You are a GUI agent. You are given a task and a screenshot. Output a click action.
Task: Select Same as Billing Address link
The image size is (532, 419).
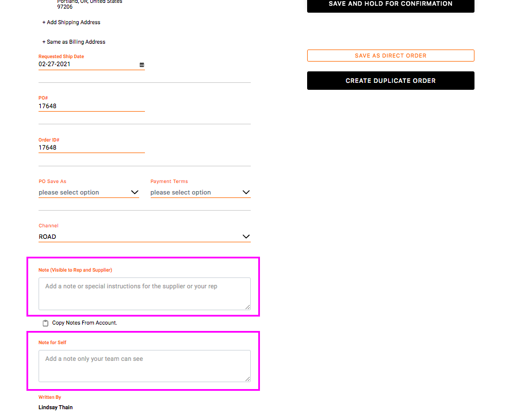pos(74,42)
